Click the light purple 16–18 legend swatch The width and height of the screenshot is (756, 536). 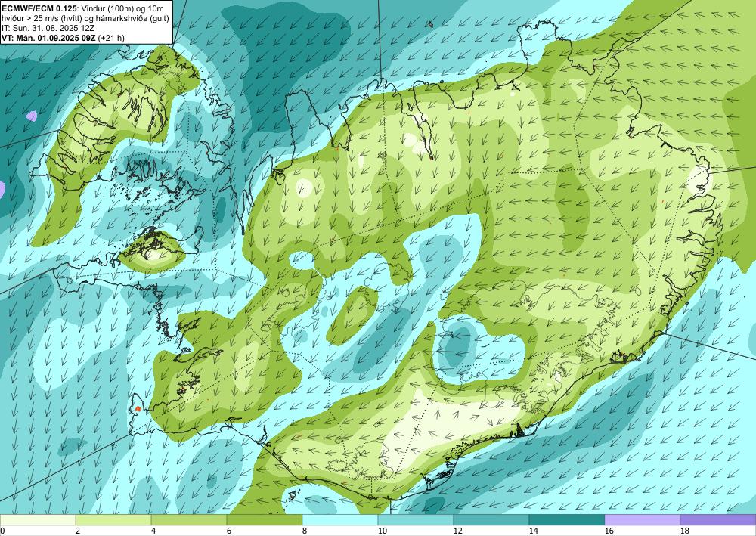click(x=642, y=520)
